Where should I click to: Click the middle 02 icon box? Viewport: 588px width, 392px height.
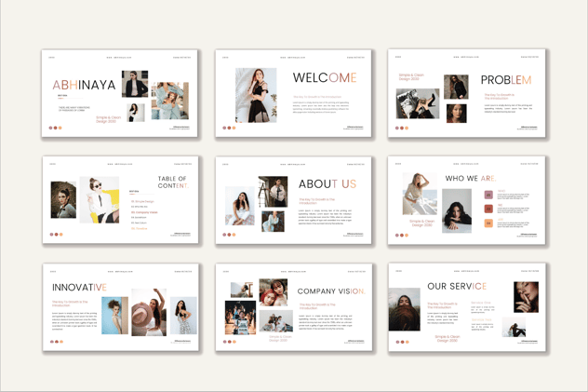click(488, 209)
